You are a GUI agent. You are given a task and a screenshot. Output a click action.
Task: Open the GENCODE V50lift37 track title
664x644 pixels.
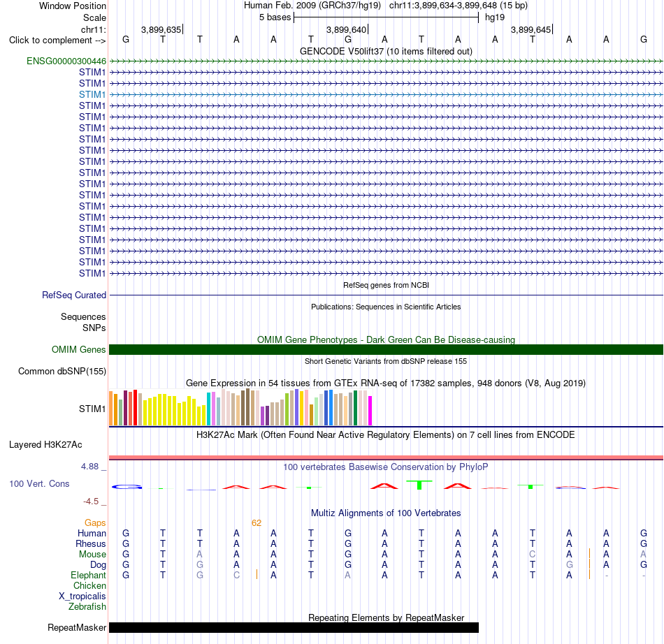pyautogui.click(x=387, y=51)
